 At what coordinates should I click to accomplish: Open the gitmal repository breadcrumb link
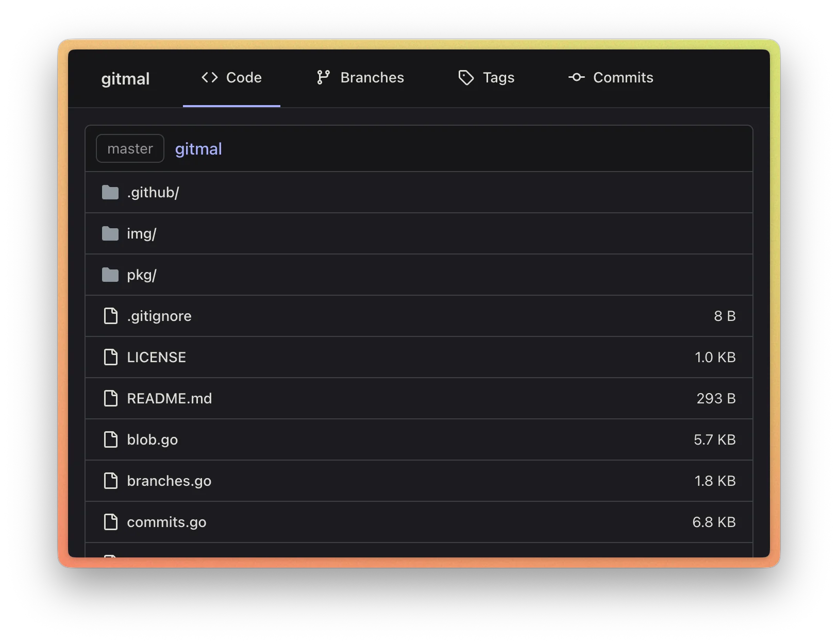[198, 148]
